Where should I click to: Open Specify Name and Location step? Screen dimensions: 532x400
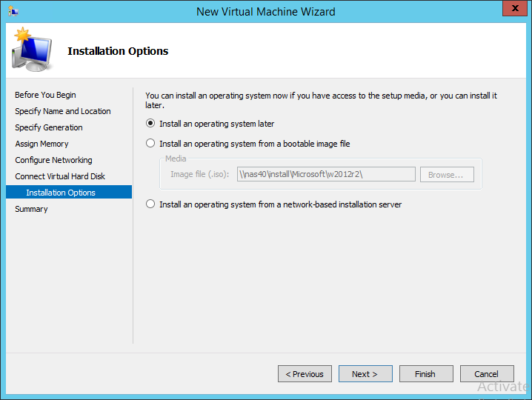63,111
